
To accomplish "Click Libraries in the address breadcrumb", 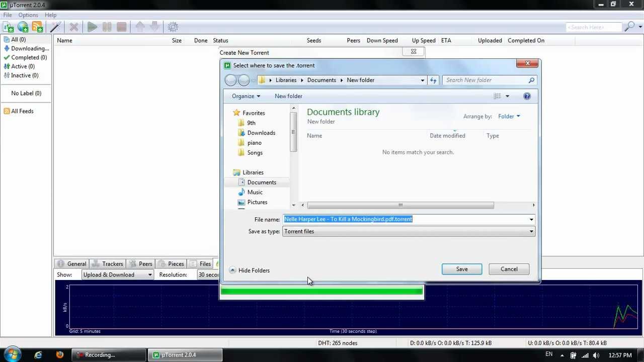I will [286, 80].
